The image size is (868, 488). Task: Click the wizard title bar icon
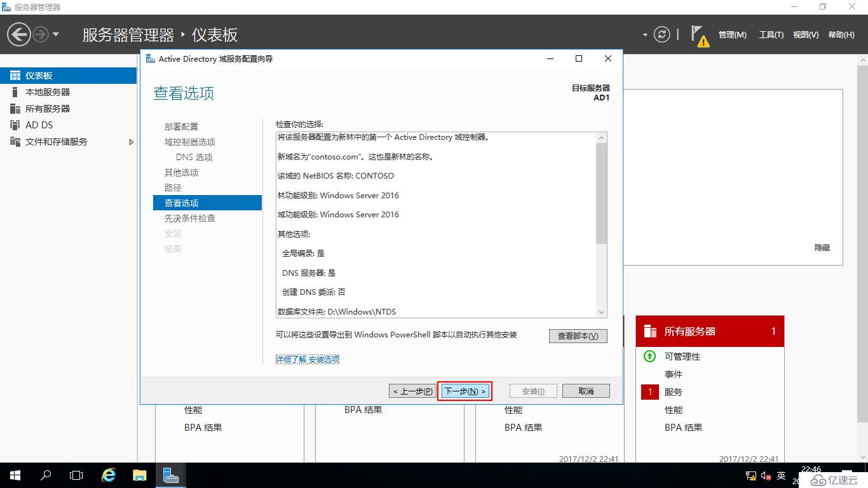(x=150, y=58)
